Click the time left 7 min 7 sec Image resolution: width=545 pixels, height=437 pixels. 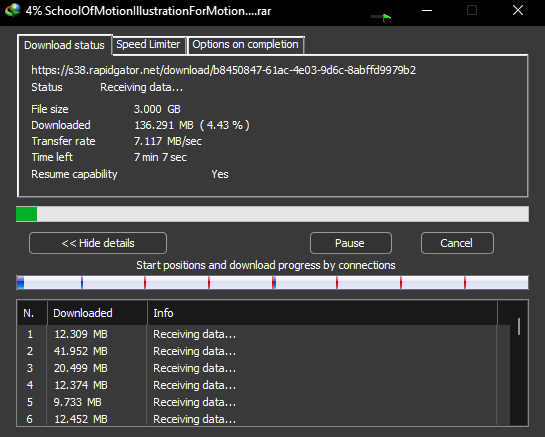pyautogui.click(x=160, y=157)
